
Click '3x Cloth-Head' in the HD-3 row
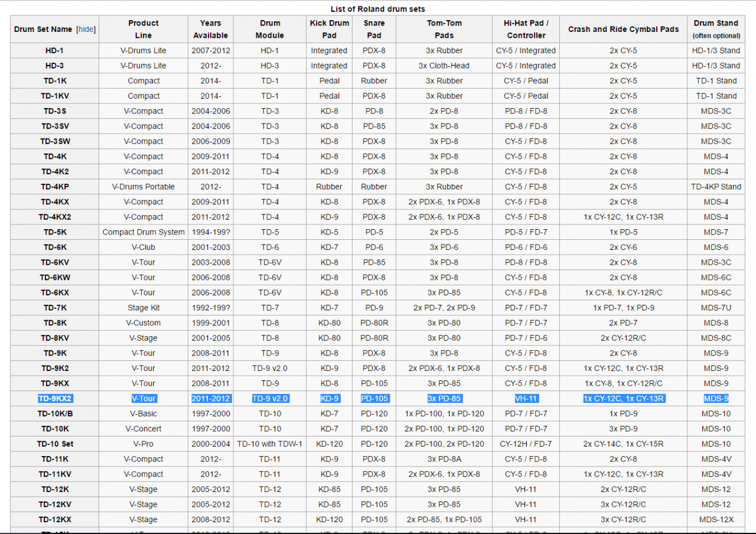pos(444,66)
